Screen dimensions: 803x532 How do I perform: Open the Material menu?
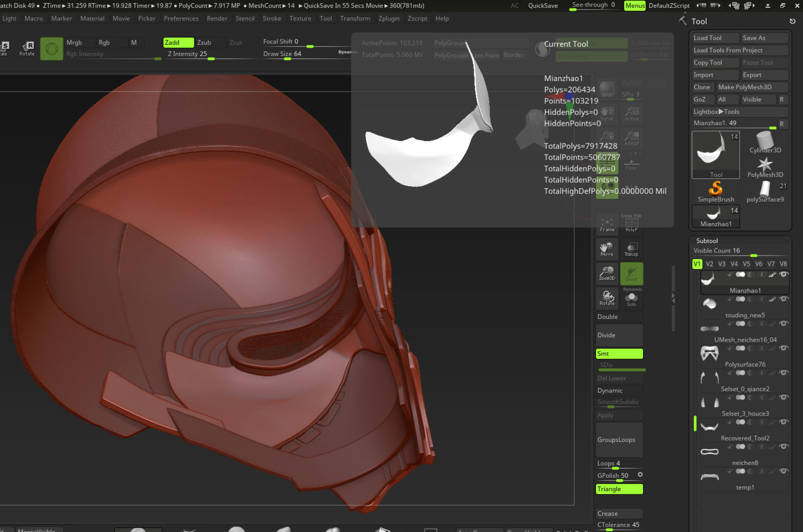(x=92, y=18)
